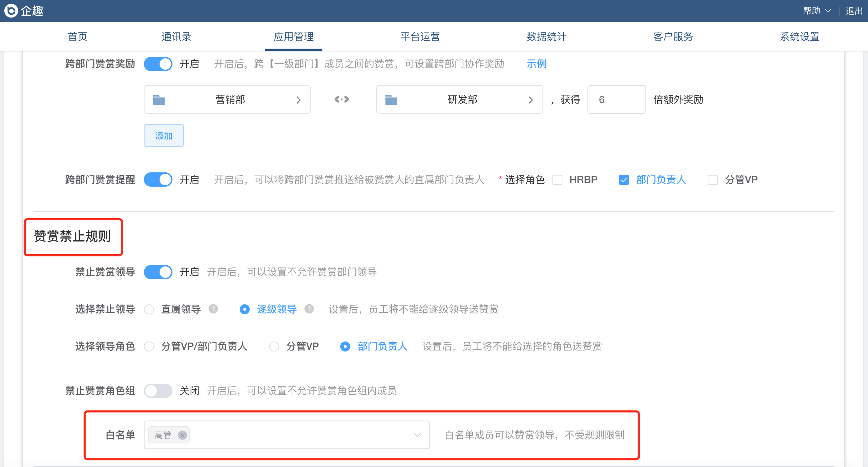Click the 企趣 logo icon
The height and width of the screenshot is (467, 868).
click(x=11, y=11)
